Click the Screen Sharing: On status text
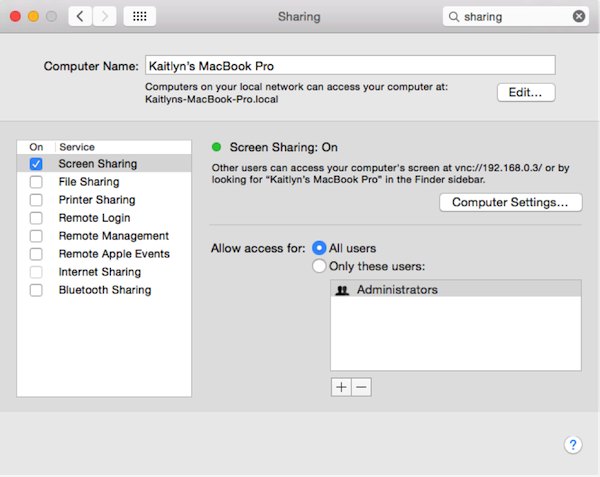Image resolution: width=600 pixels, height=477 pixels. (x=284, y=147)
